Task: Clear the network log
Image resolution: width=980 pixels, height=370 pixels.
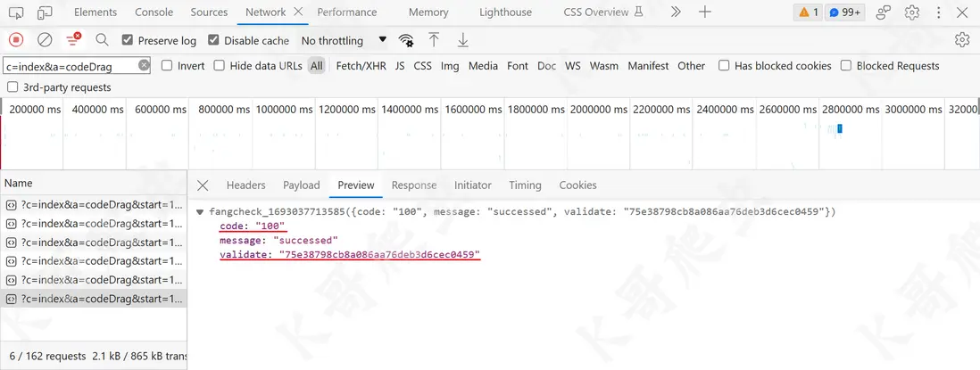Action: pos(45,40)
